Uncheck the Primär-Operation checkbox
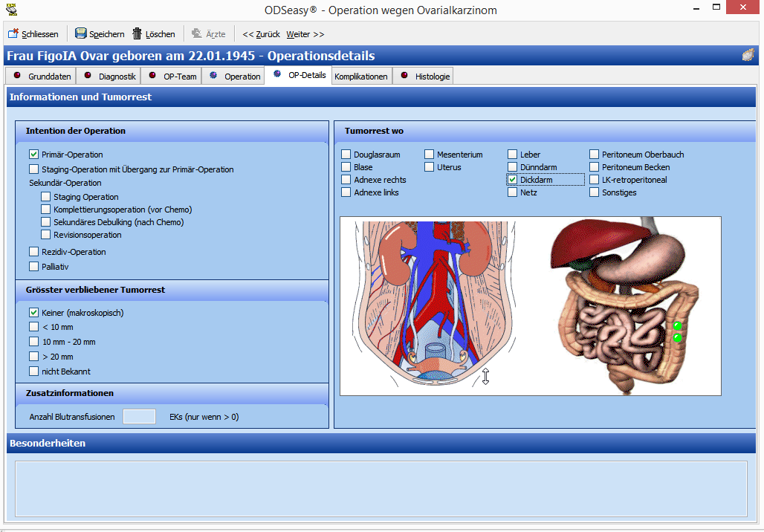Screen dimensions: 764x532 (x=33, y=155)
